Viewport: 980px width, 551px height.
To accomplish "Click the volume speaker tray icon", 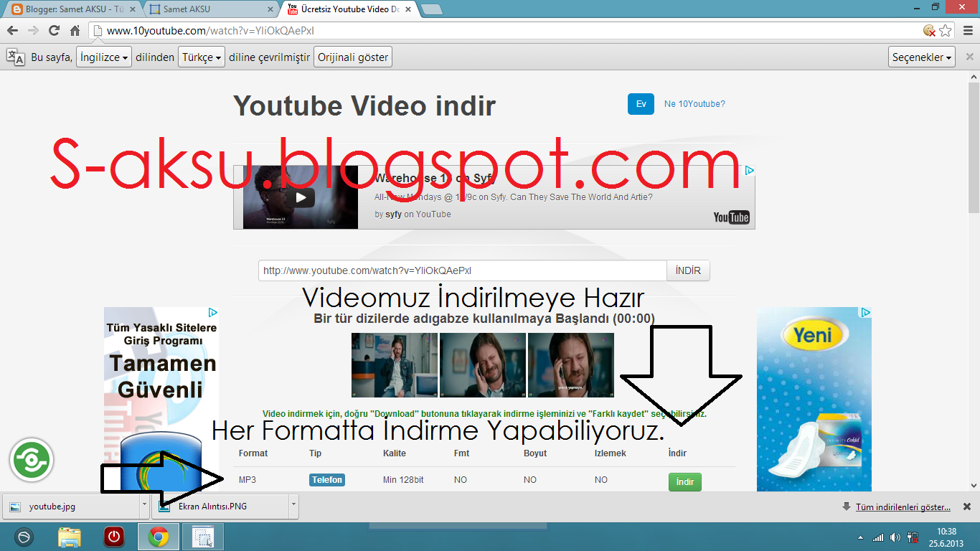I will (895, 537).
